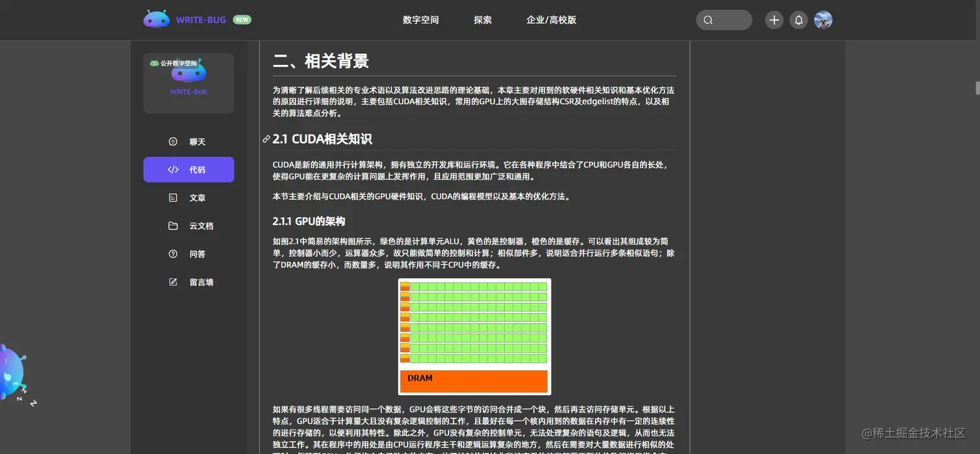Open the 数字空间 menu item
Viewport: 980px width, 454px height.
(421, 20)
